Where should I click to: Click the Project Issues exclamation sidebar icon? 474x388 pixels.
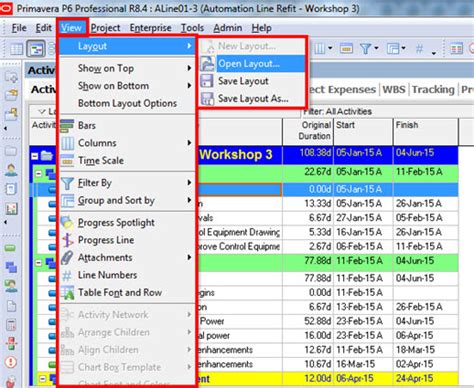tap(11, 362)
